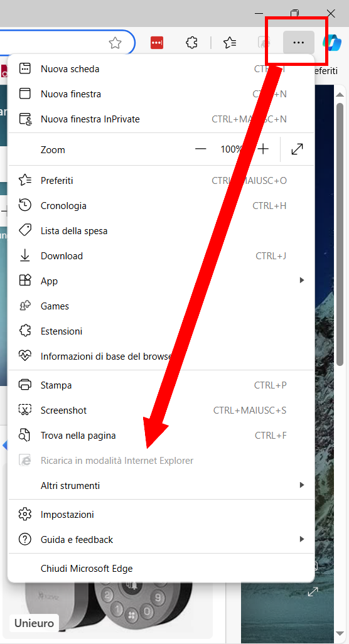Open the red password manager extension icon
349x644 pixels.
pos(157,42)
